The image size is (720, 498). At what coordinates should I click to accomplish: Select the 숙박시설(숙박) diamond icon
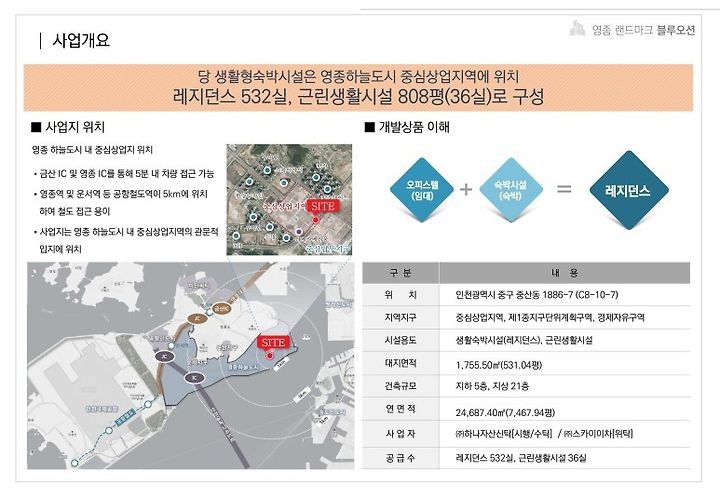tap(511, 190)
